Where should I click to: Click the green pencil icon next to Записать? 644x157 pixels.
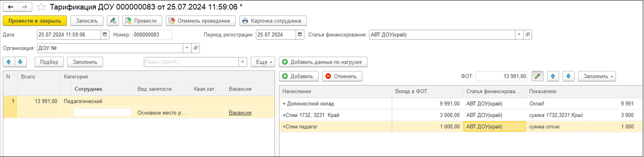(113, 21)
